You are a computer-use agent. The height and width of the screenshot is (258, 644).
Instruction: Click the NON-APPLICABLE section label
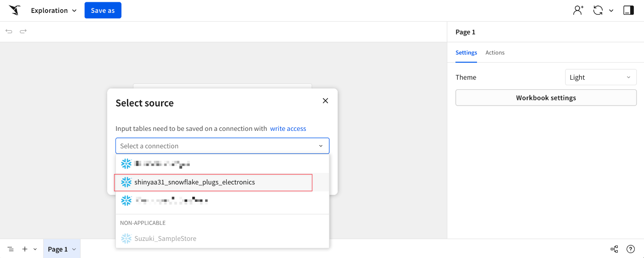pos(143,223)
